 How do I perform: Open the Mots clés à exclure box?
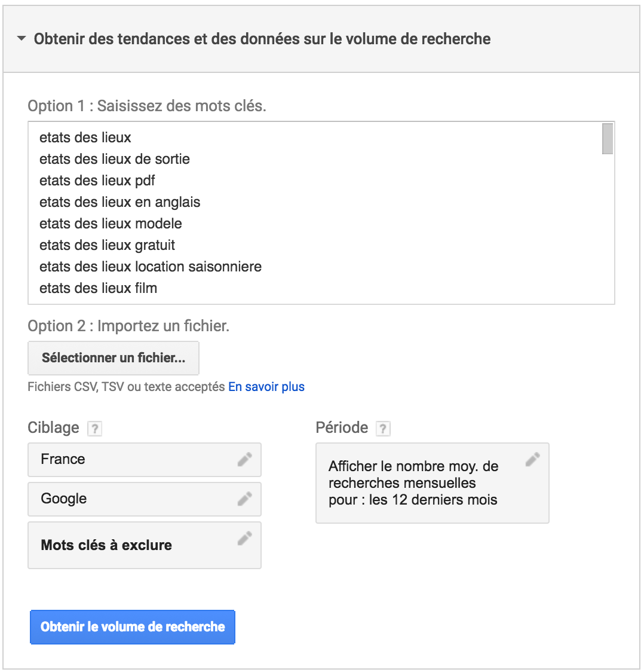point(145,545)
